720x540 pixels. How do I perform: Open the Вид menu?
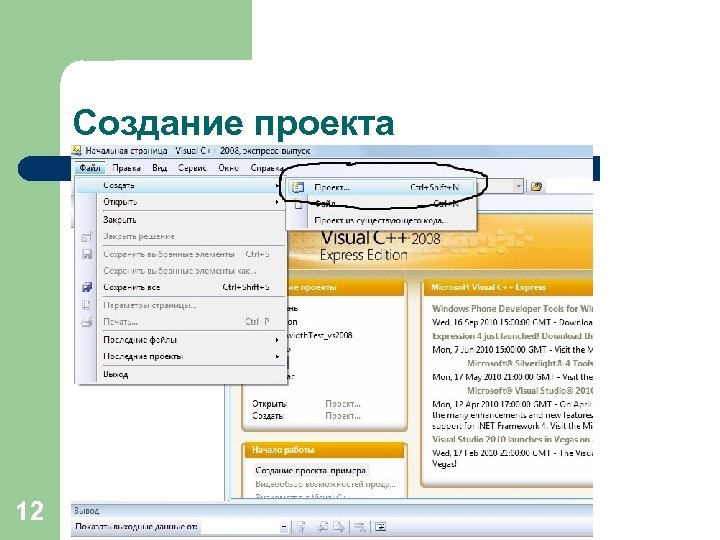[159, 168]
